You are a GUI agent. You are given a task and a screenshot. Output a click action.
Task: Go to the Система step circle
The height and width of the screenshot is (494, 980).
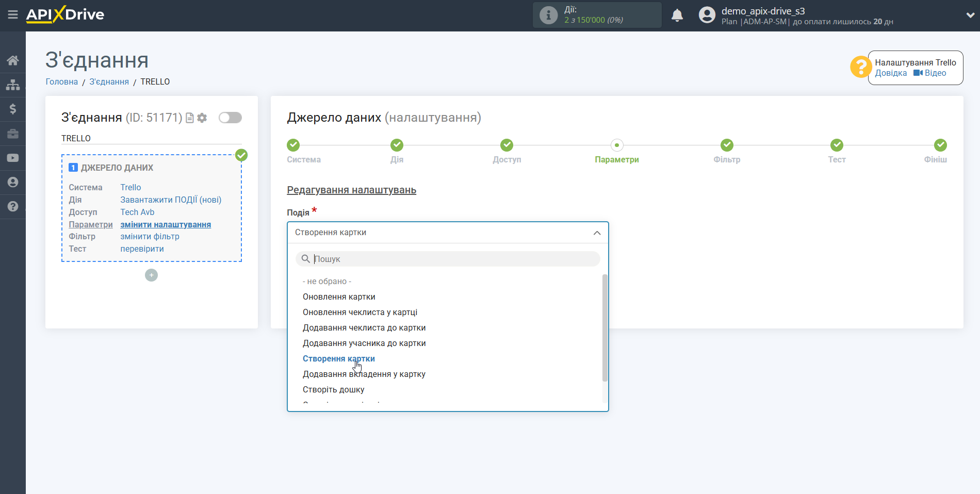pyautogui.click(x=293, y=145)
